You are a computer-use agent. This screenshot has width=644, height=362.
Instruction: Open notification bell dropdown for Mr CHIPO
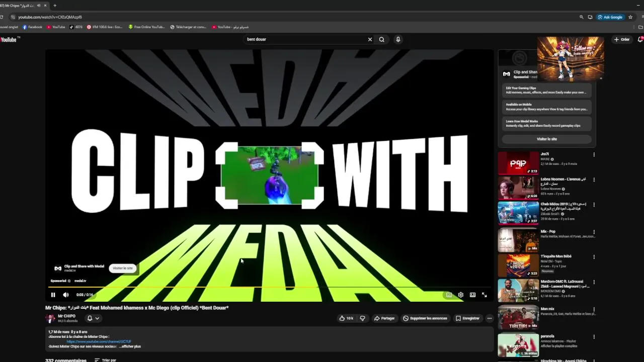[x=93, y=318]
